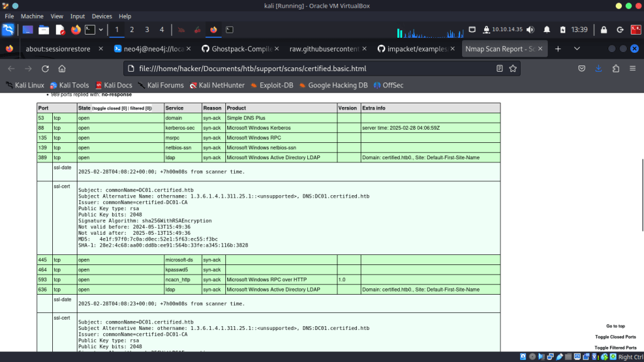644x362 pixels.
Task: Reload the Nmap report page
Action: coord(45,69)
